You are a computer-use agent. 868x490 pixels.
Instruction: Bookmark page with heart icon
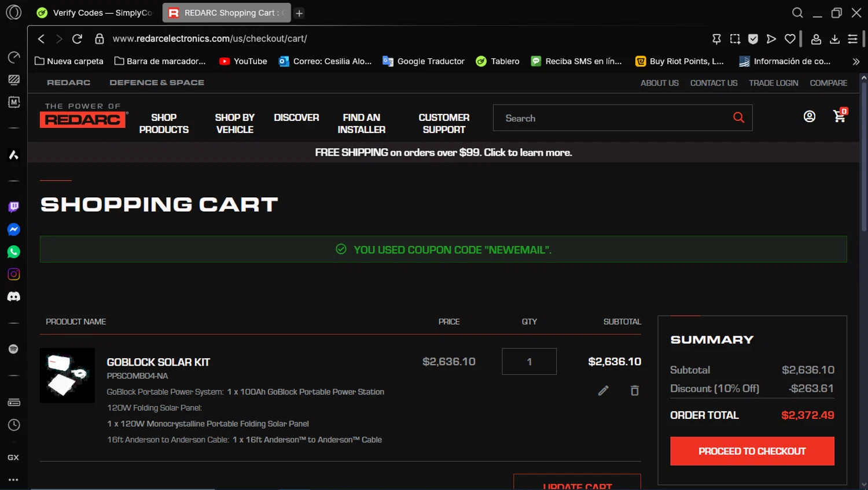790,39
